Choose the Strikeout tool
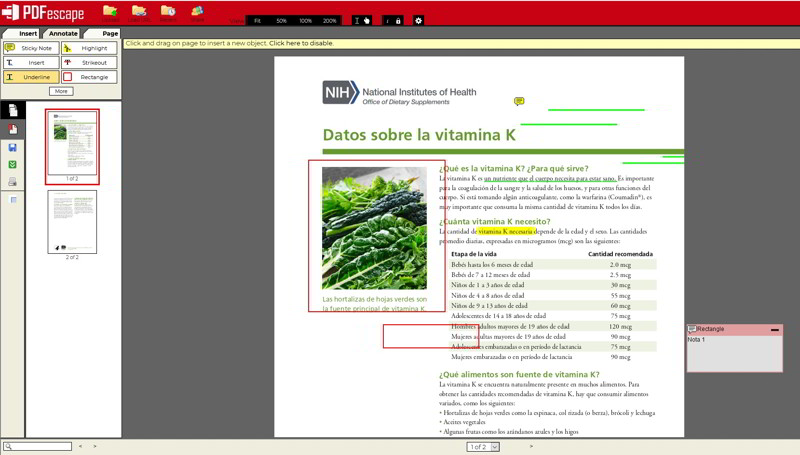Viewport: 800px width, 455px height. [88, 62]
